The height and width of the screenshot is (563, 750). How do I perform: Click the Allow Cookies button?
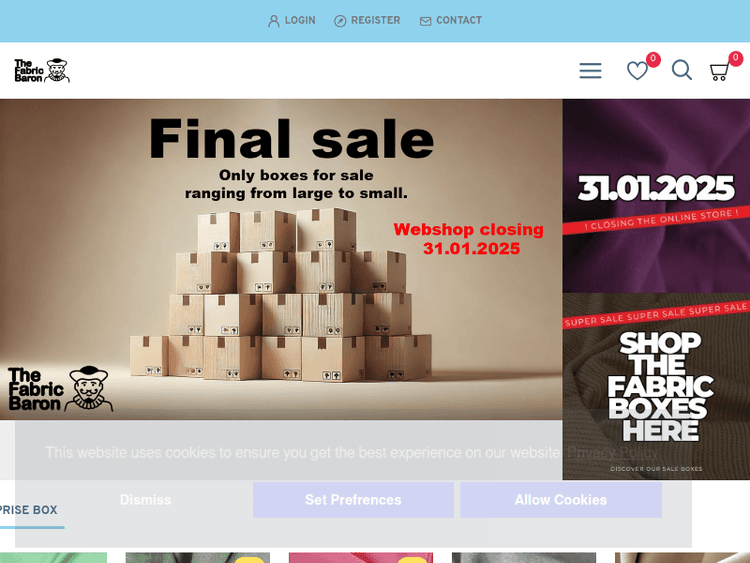(561, 500)
